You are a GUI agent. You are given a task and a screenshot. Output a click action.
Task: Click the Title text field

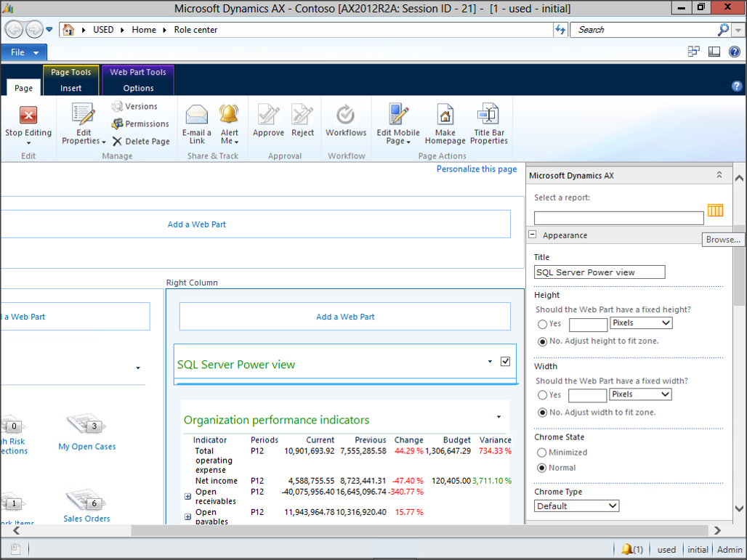coord(599,272)
